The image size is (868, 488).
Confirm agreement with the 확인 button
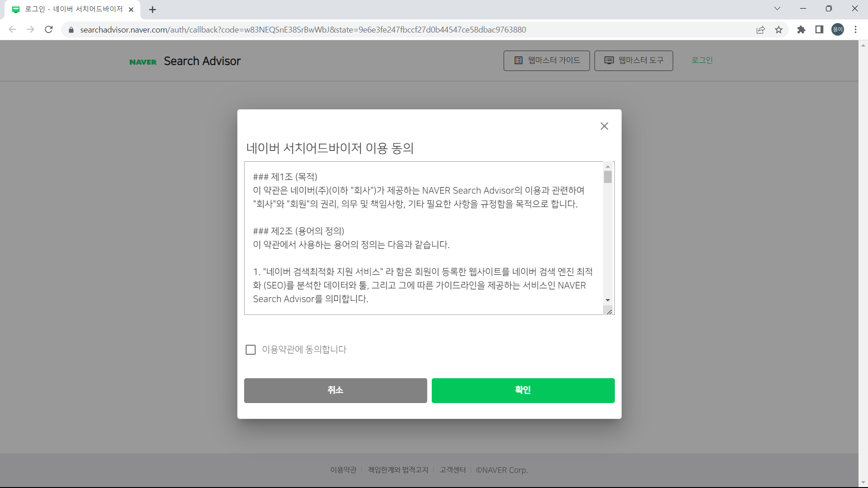click(x=523, y=390)
